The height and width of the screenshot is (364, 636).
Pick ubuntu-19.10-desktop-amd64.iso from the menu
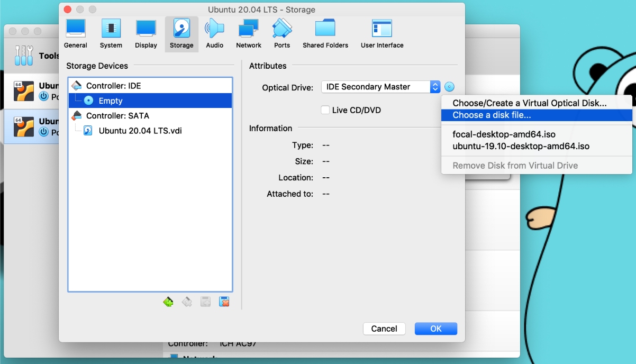coord(537,146)
